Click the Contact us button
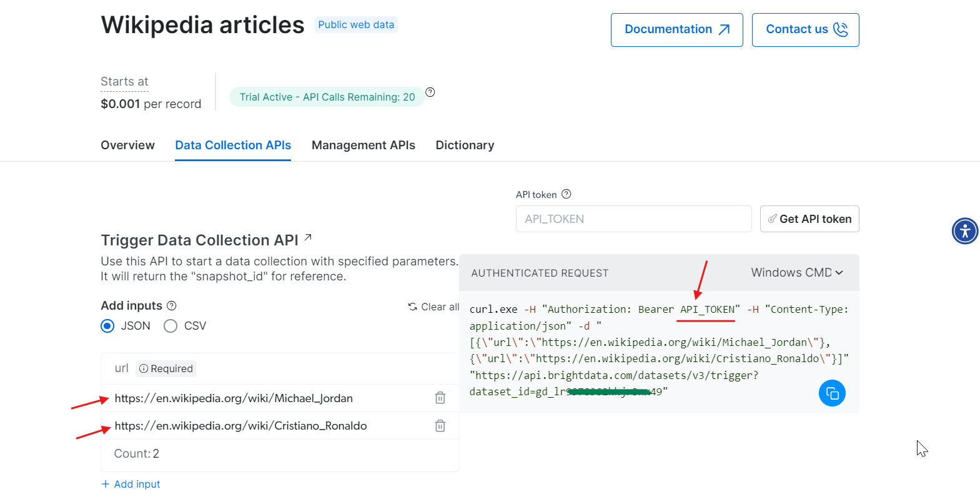Image resolution: width=980 pixels, height=497 pixels. click(806, 30)
